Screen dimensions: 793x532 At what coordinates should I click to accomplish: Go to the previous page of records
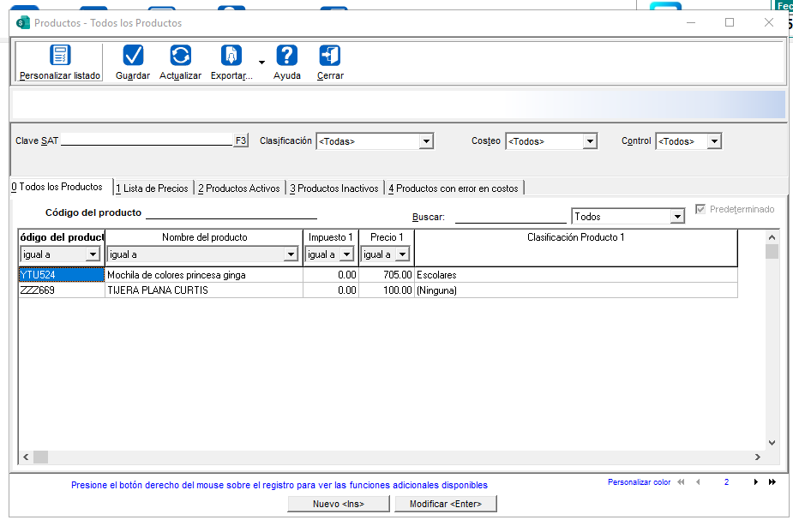(699, 482)
